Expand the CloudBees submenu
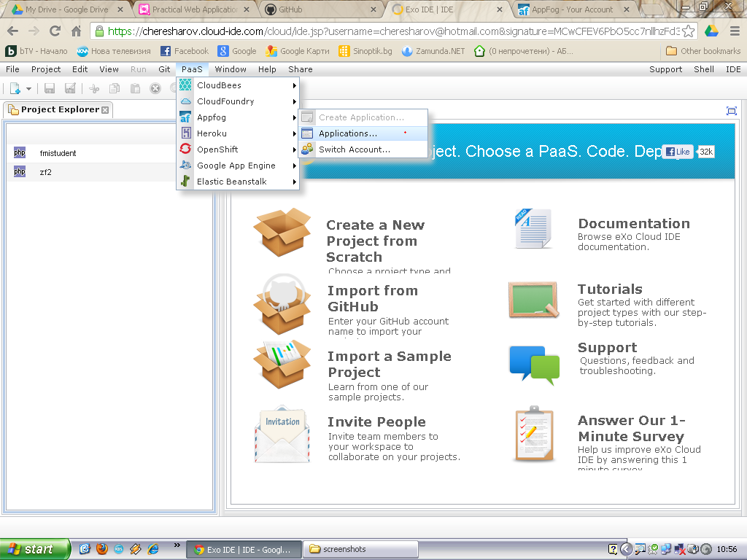Screen dimensions: 747x560 (x=239, y=85)
